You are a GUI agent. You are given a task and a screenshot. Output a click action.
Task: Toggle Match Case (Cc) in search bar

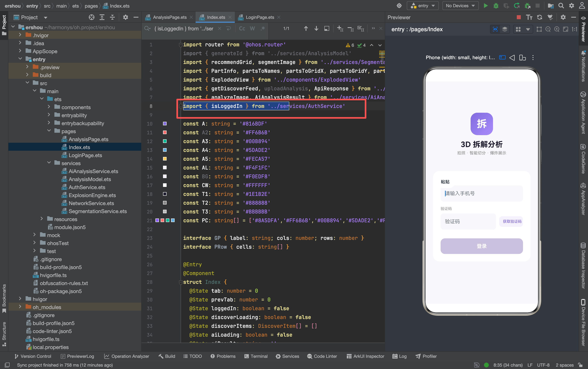[x=242, y=29]
